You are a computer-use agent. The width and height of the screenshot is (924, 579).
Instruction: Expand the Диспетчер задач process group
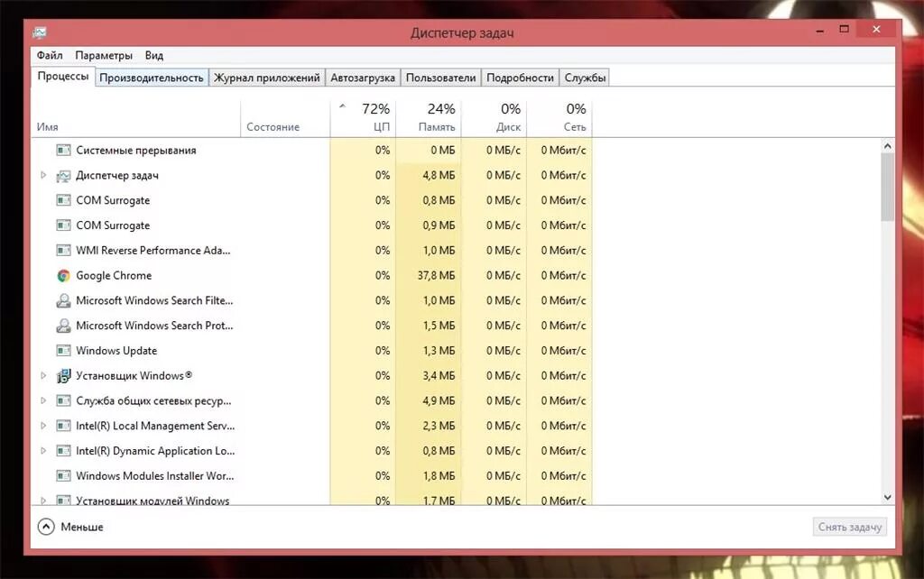pos(43,175)
